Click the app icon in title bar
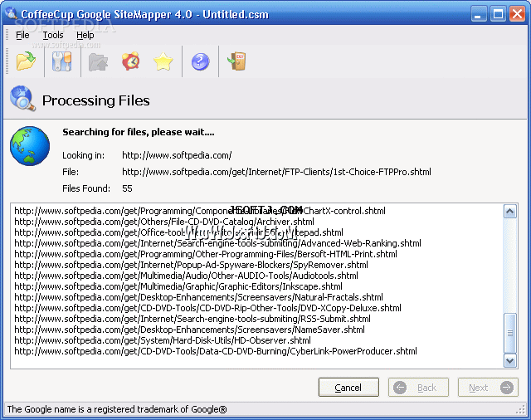Image resolution: width=531 pixels, height=420 pixels. pos(12,13)
